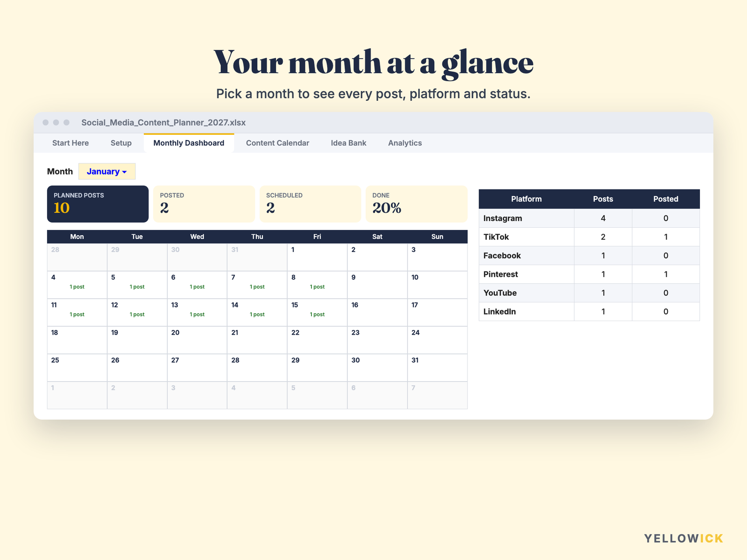Select Instagram's posts count of 4
This screenshot has height=560, width=747.
tap(603, 218)
